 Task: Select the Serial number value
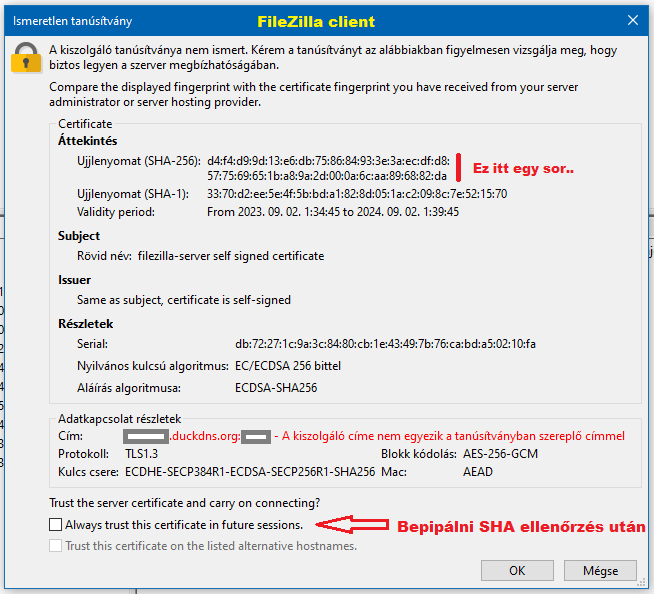click(385, 344)
